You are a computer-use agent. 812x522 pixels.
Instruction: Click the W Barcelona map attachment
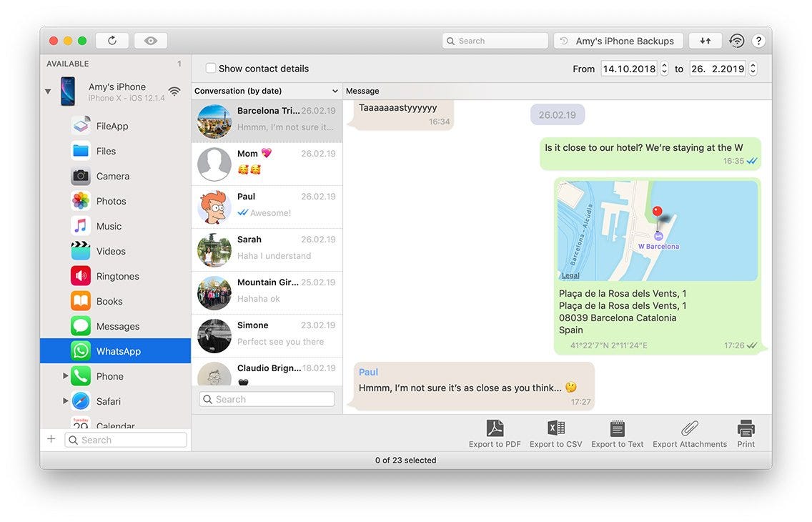tap(658, 231)
